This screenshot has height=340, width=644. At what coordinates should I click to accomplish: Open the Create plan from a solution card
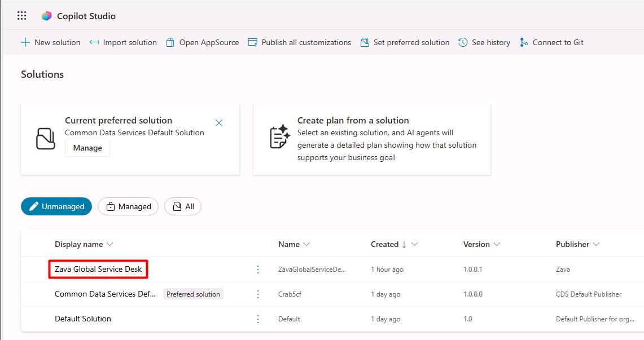click(x=372, y=139)
